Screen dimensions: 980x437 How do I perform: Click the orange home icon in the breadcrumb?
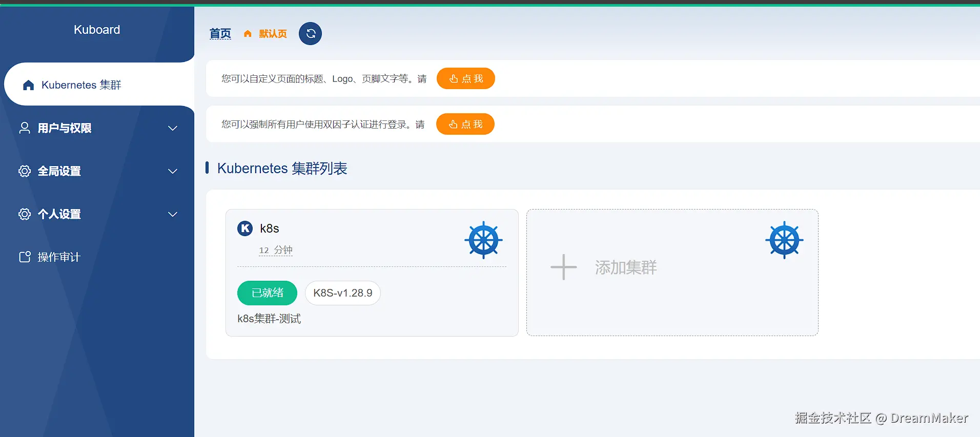pos(248,34)
